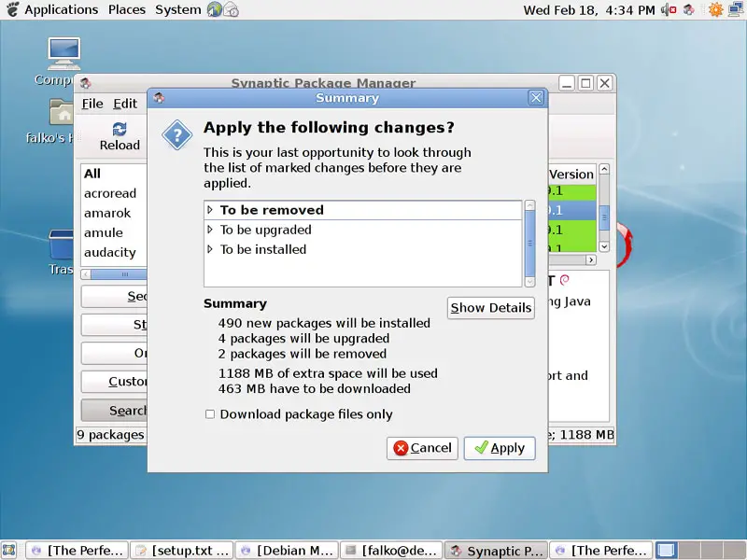Close the Summary dialog with the X
Screen dimensions: 747x560
pyautogui.click(x=536, y=98)
